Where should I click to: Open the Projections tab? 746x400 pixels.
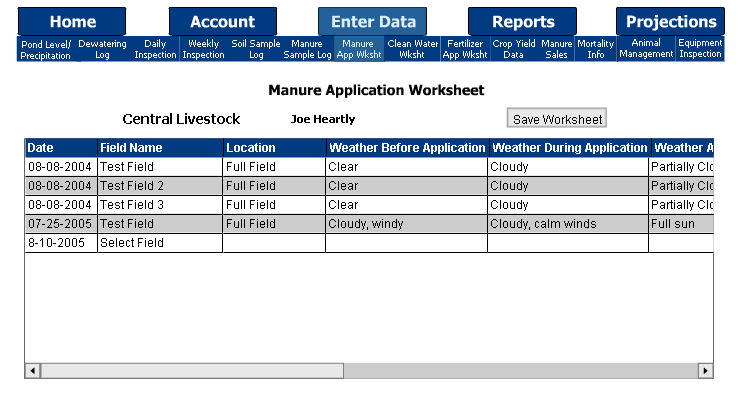(x=670, y=21)
